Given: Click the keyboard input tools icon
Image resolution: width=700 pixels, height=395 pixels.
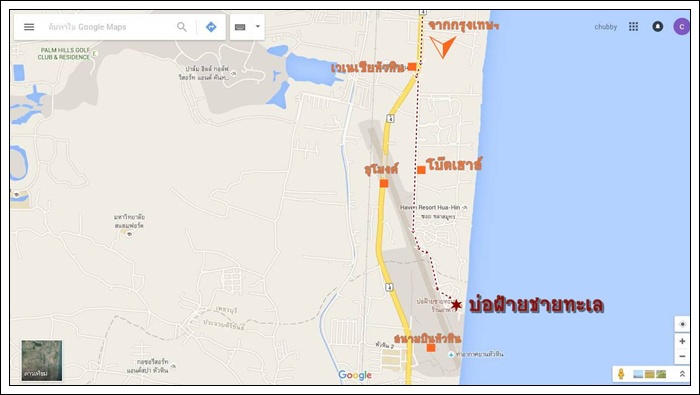Looking at the screenshot, I should 240,27.
